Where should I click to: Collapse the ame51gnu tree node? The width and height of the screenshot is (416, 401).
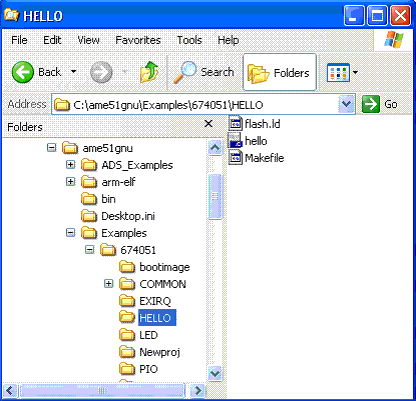51,148
